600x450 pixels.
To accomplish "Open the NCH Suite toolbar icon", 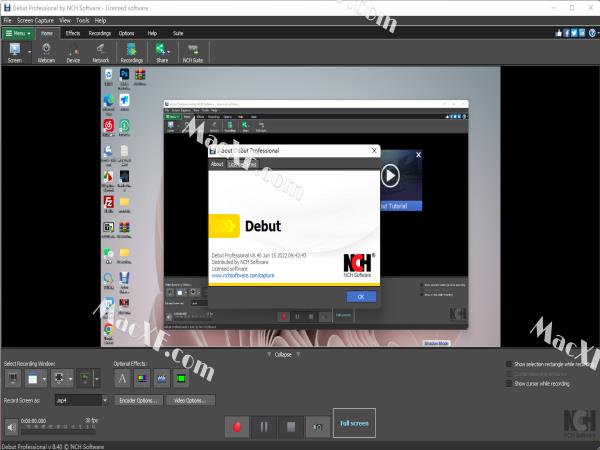I will (194, 52).
